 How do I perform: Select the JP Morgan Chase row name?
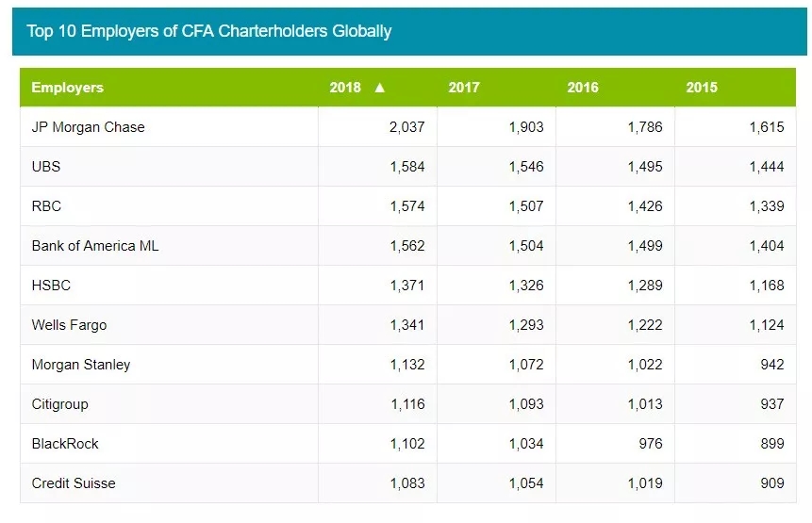click(88, 127)
